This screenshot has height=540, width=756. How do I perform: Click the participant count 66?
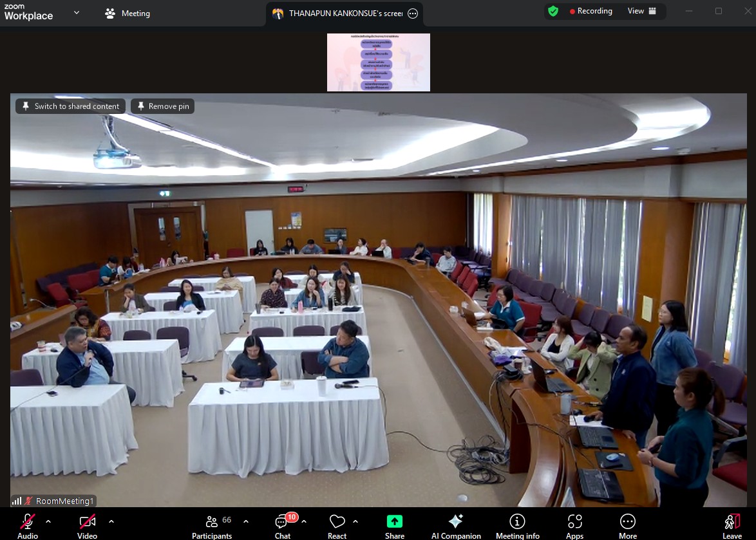point(227,520)
